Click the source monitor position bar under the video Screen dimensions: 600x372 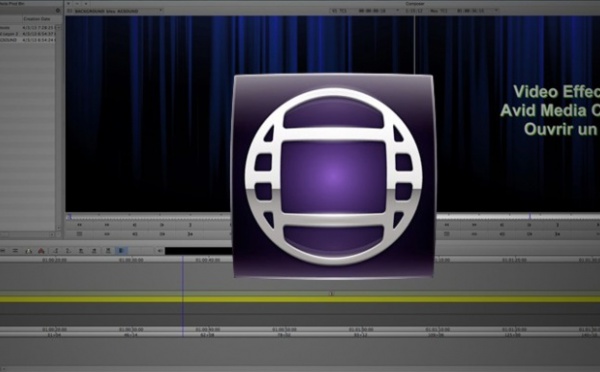149,216
